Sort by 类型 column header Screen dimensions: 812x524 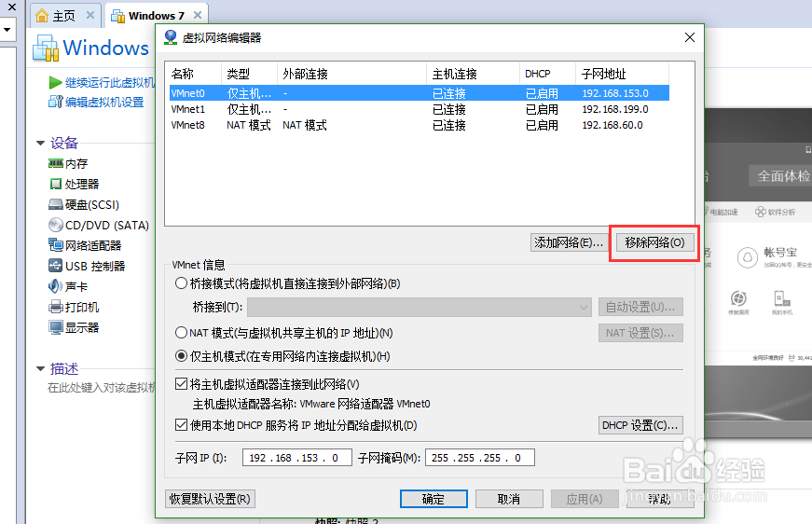pyautogui.click(x=249, y=74)
